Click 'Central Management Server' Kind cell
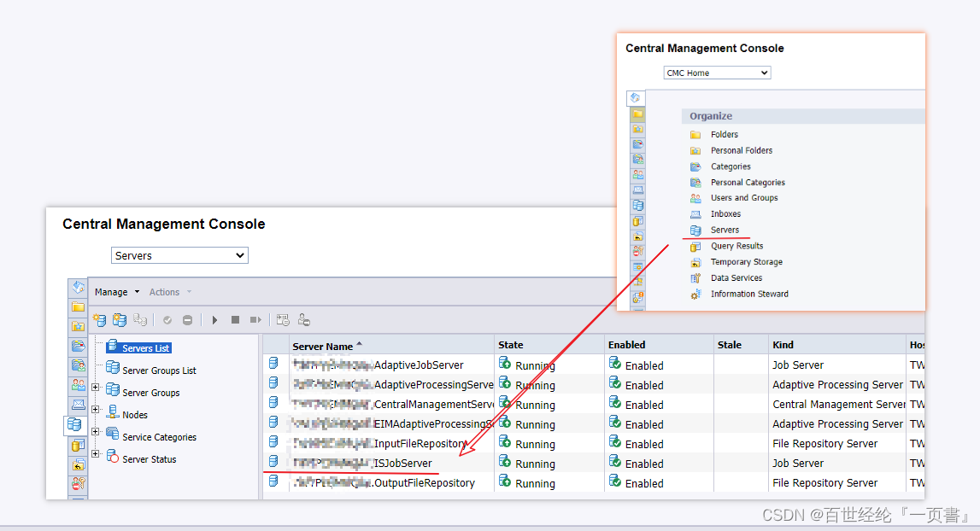This screenshot has width=980, height=531. coord(838,404)
